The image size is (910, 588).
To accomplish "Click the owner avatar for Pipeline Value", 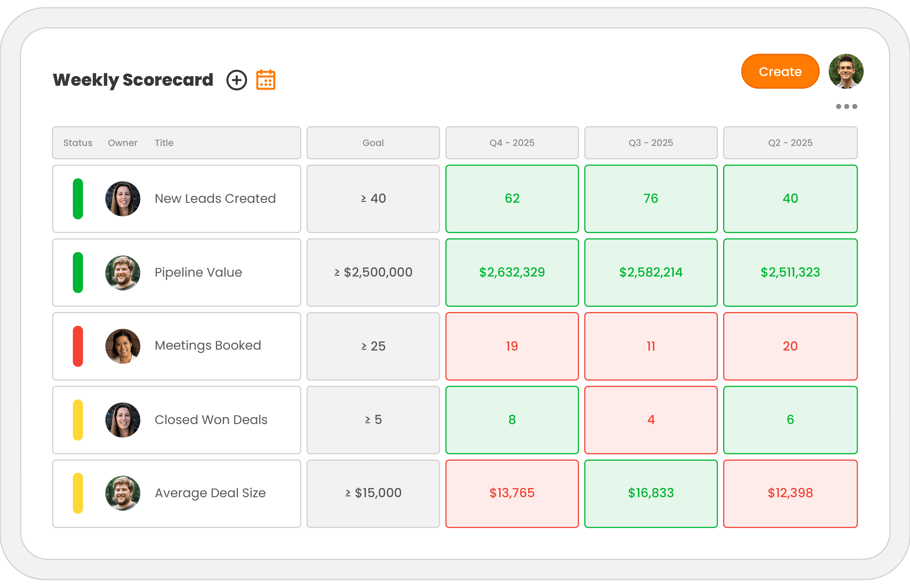I will coord(123,272).
